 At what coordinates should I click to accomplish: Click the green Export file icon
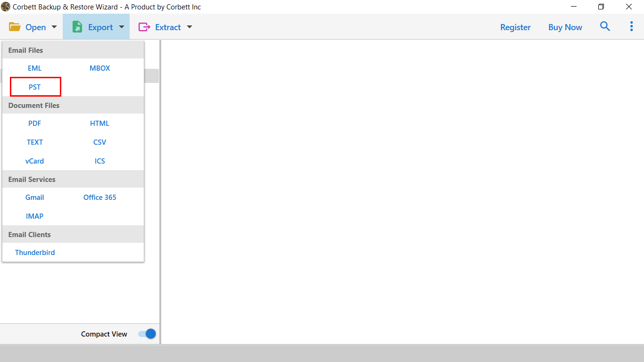pos(77,27)
